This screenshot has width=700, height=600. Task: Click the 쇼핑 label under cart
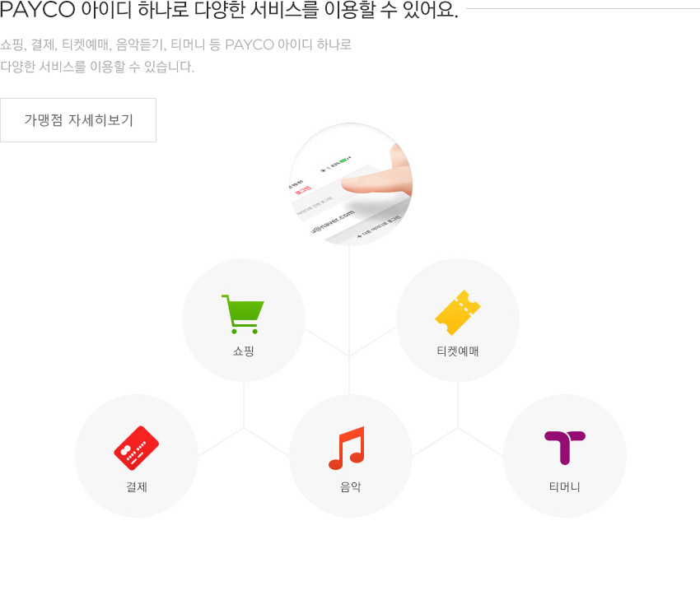tap(243, 351)
